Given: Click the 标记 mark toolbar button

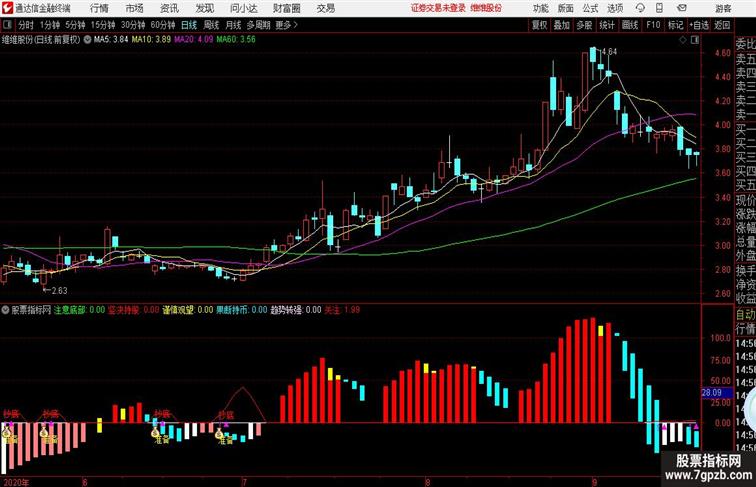Looking at the screenshot, I should 675,25.
